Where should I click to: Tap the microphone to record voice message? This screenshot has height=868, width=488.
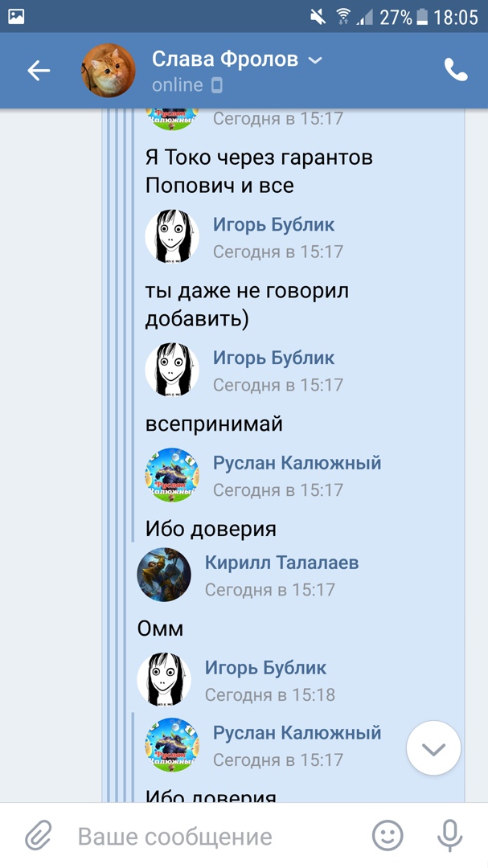pos(449,835)
